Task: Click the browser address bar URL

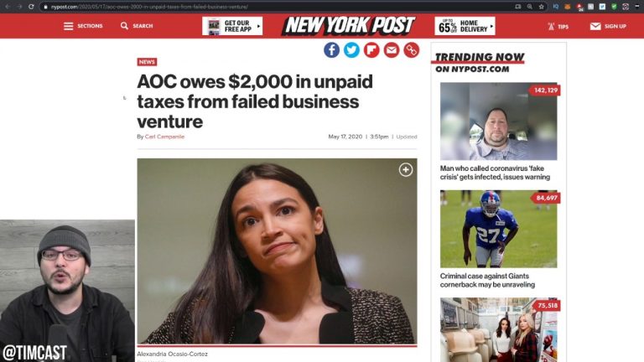Action: pyautogui.click(x=168, y=6)
